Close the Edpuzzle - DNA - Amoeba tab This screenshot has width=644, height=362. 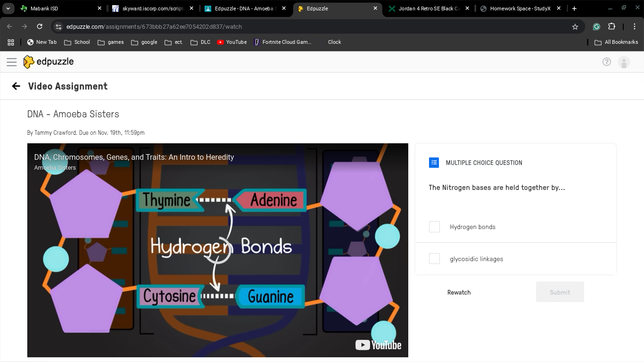(x=284, y=8)
